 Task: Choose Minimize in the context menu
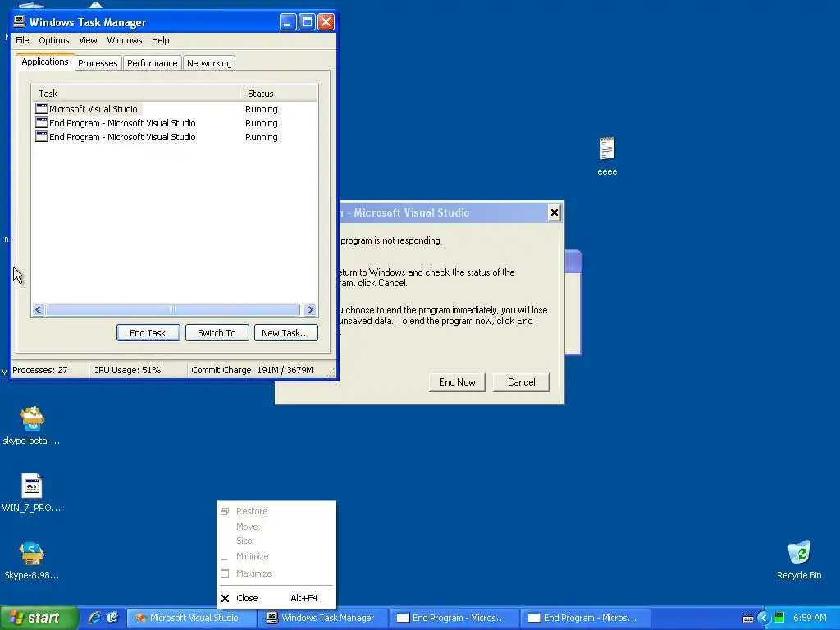pyautogui.click(x=276, y=556)
